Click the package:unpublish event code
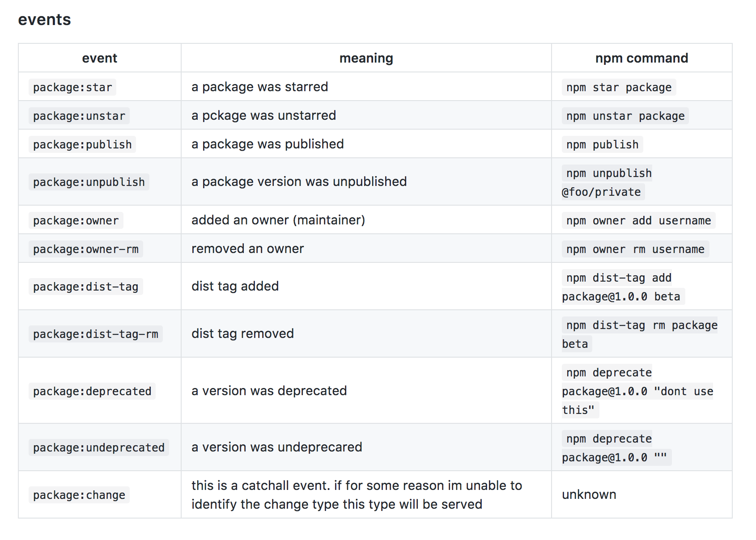Screen dimensions: 756x540 coord(89,182)
